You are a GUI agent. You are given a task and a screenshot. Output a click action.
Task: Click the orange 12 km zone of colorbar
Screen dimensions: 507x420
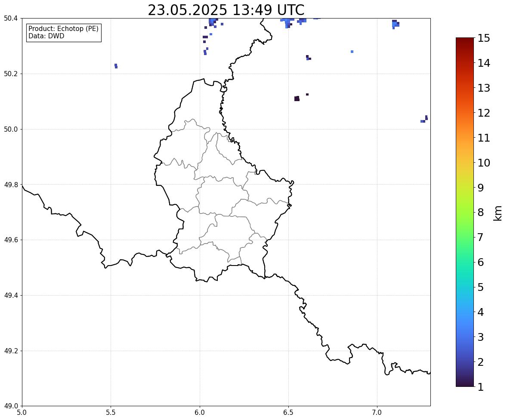click(465, 113)
